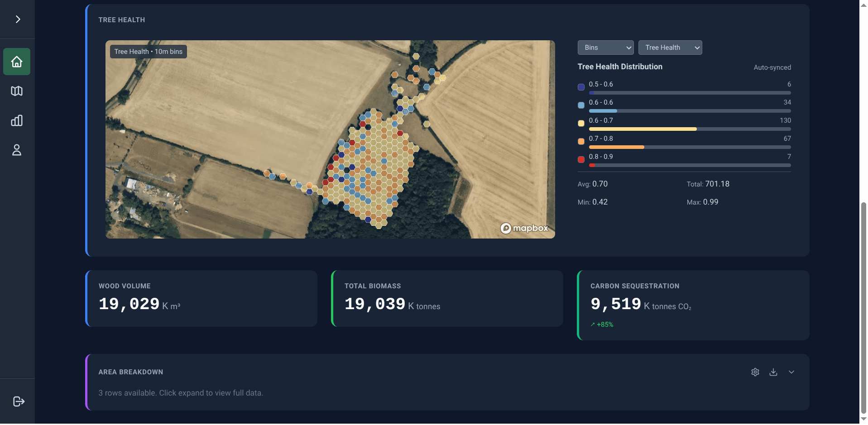The width and height of the screenshot is (868, 425).
Task: Open the Tree Health dropdown
Action: pos(670,48)
